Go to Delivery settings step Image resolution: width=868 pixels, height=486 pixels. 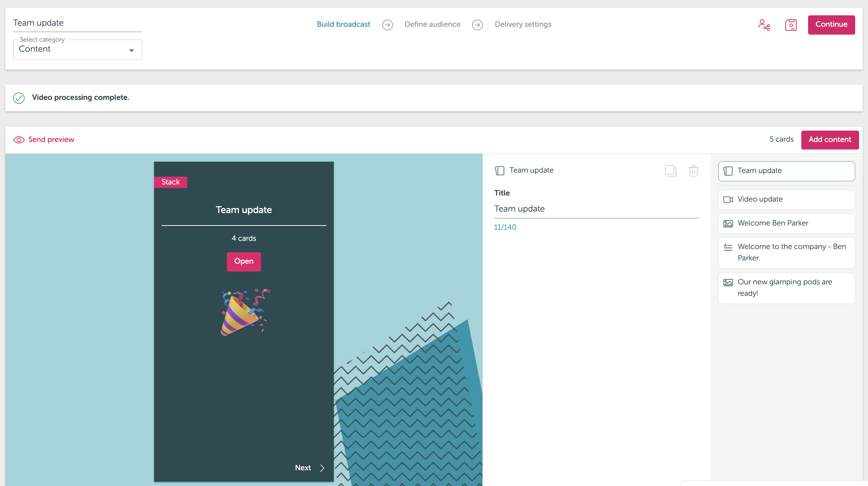[x=523, y=24]
